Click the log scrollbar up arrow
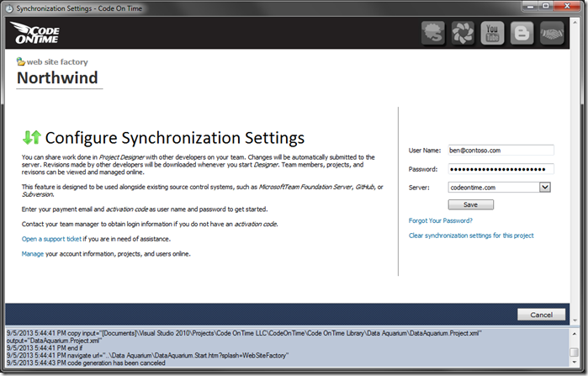The height and width of the screenshot is (376, 588). (575, 333)
